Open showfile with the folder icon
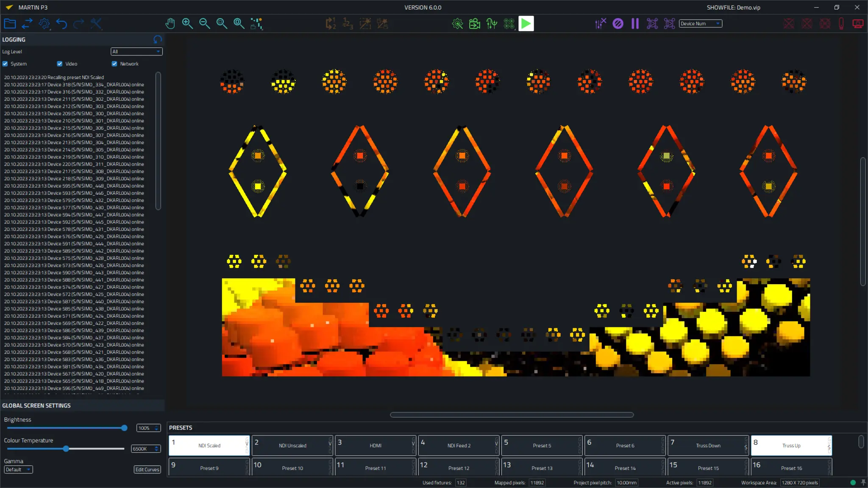The width and height of the screenshot is (868, 488). point(10,24)
